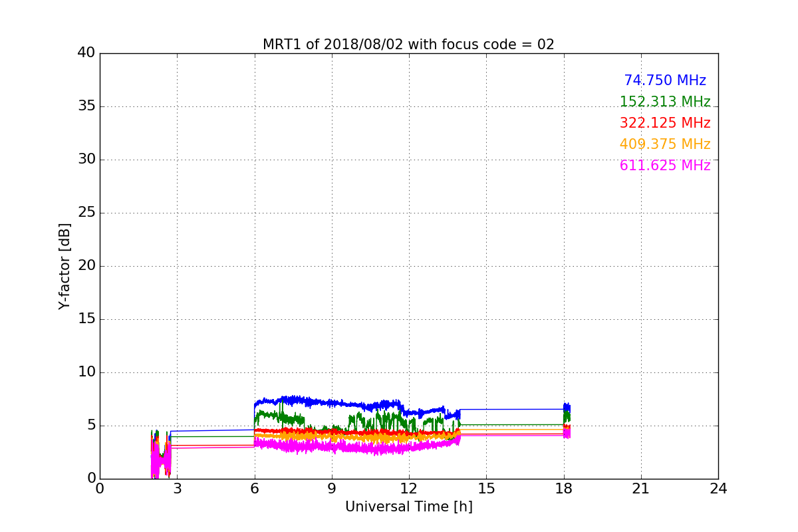Click the x-axis tick label 3
Screen dimensions: 798x532
(177, 488)
